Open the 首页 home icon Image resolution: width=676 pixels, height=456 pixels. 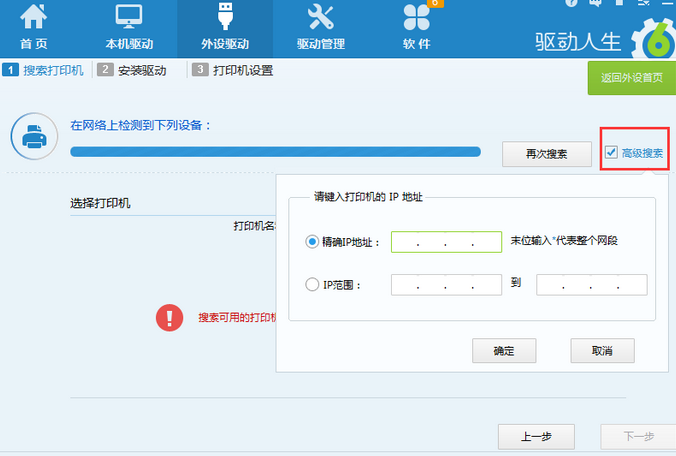click(x=33, y=18)
